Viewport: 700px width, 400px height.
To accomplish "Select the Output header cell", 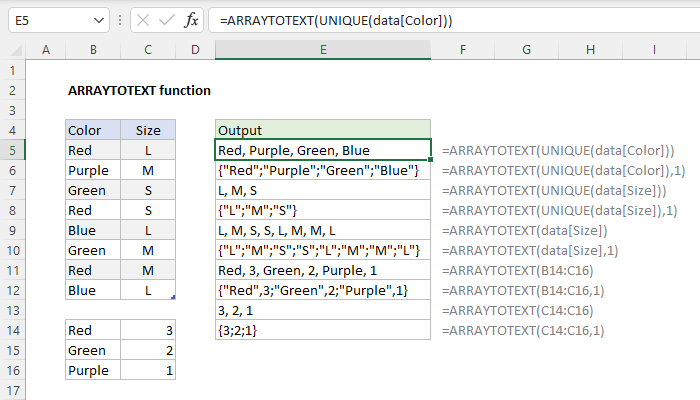I will coord(323,130).
